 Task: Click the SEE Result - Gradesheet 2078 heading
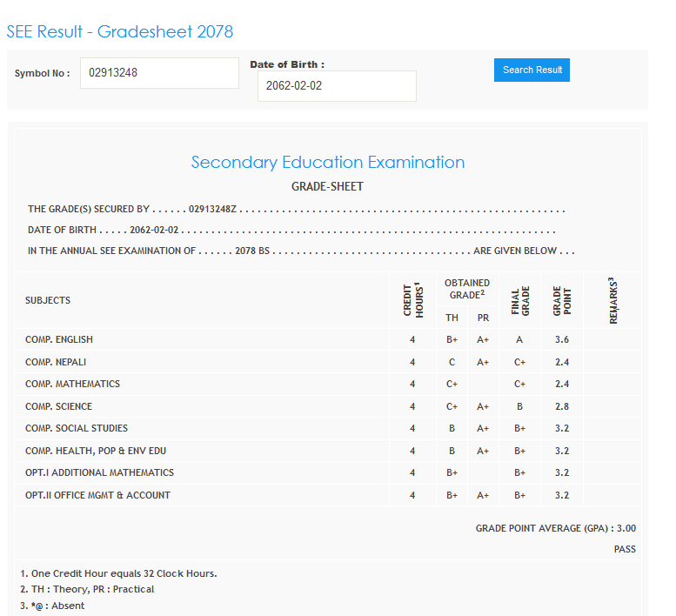(120, 32)
